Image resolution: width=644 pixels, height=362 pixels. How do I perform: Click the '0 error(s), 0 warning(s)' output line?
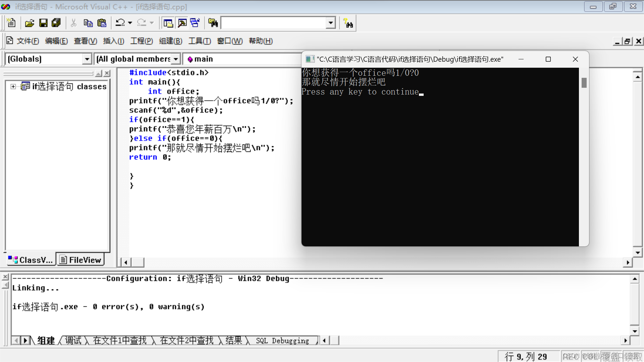coord(148,307)
